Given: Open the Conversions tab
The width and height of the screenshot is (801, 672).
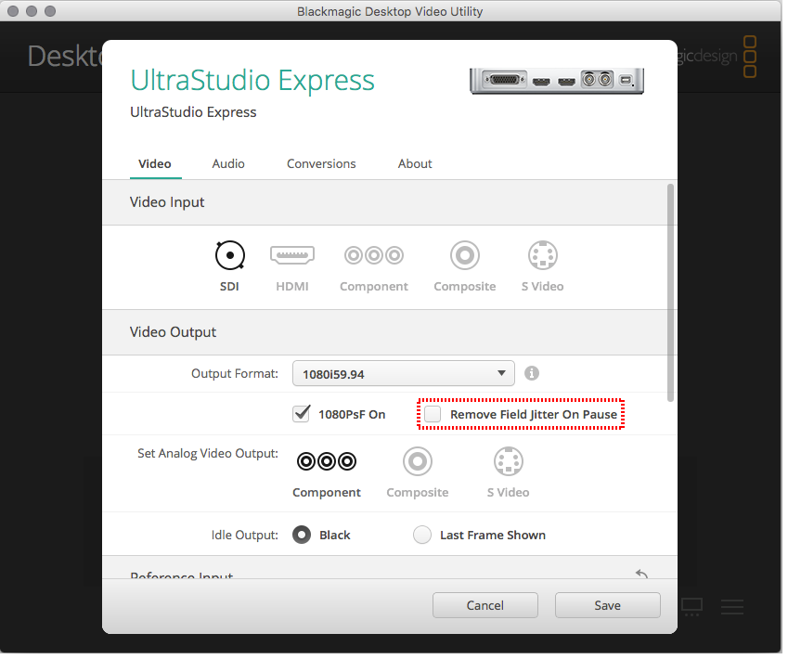Looking at the screenshot, I should [x=321, y=164].
